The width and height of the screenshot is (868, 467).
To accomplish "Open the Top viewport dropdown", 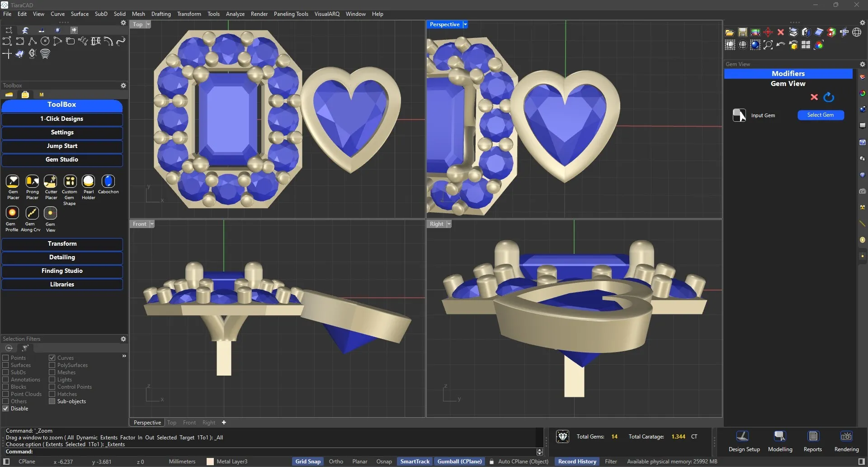I will tap(148, 24).
